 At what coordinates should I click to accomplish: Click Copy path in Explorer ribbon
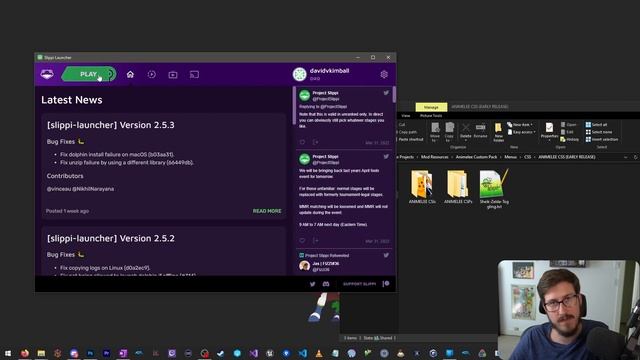pos(407,132)
